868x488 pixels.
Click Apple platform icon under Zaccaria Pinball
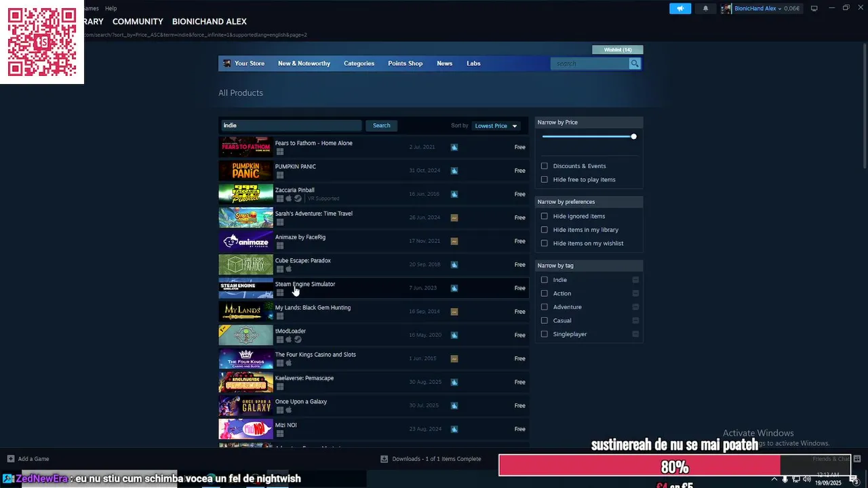(288, 199)
